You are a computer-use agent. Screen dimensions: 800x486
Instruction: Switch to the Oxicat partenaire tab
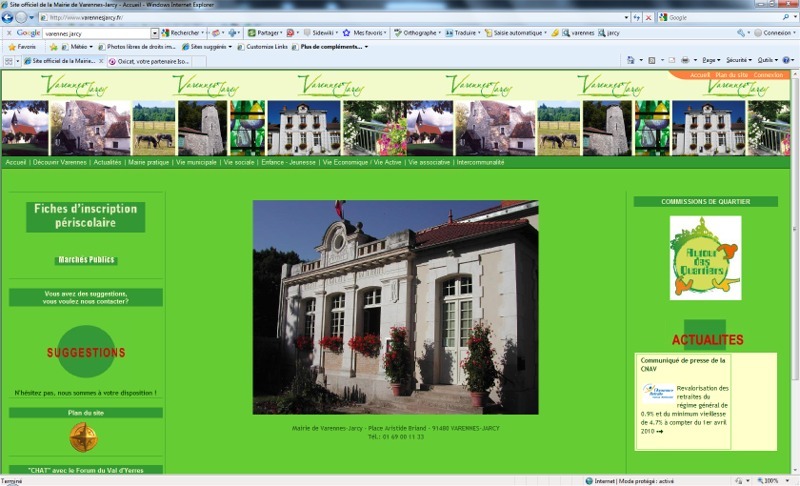[153, 61]
